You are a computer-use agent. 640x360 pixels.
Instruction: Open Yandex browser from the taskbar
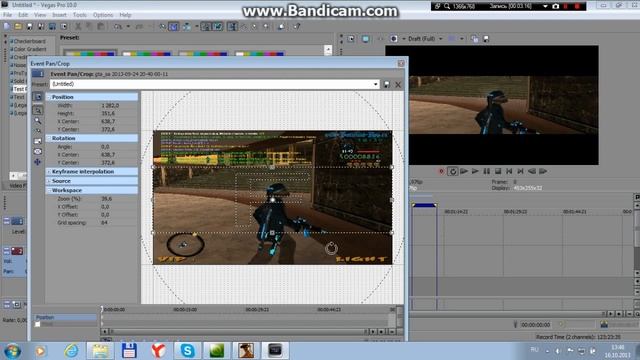(158, 350)
